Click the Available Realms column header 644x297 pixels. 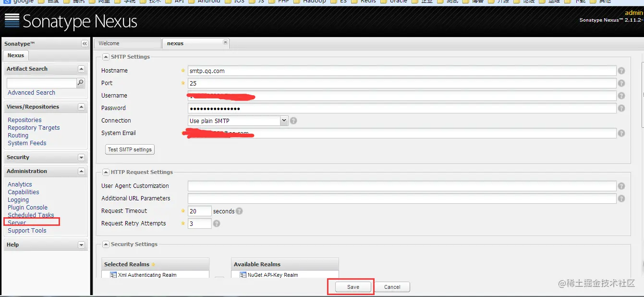point(285,264)
